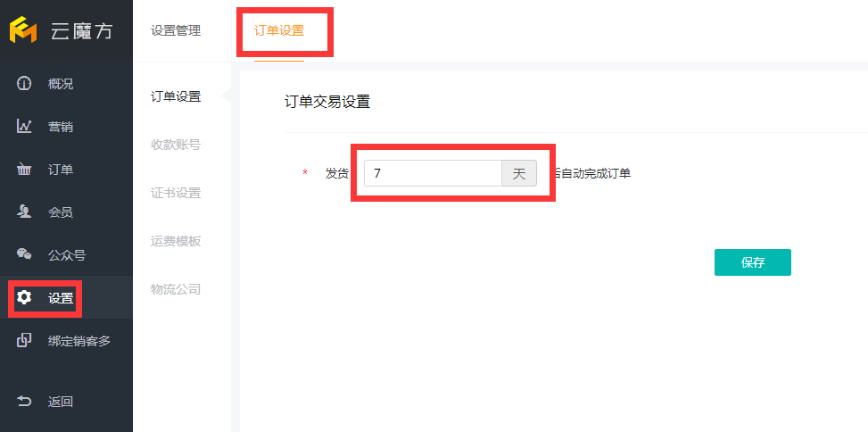Go to the 会员 member icon
Viewport: 868px width, 432px height.
(24, 212)
